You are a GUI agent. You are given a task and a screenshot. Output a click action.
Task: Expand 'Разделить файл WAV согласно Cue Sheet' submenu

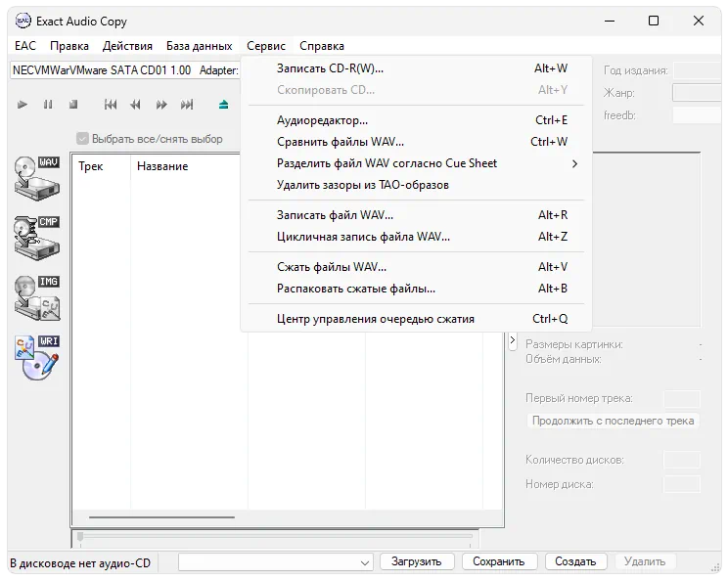(416, 163)
